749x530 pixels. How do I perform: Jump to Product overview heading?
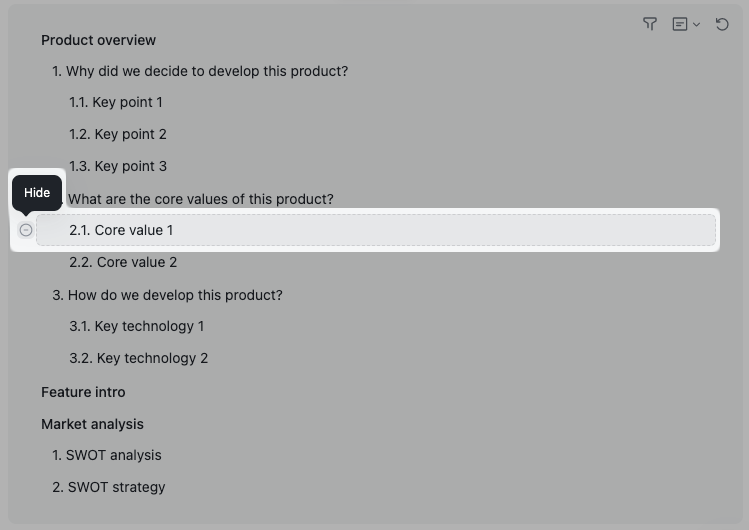[98, 40]
